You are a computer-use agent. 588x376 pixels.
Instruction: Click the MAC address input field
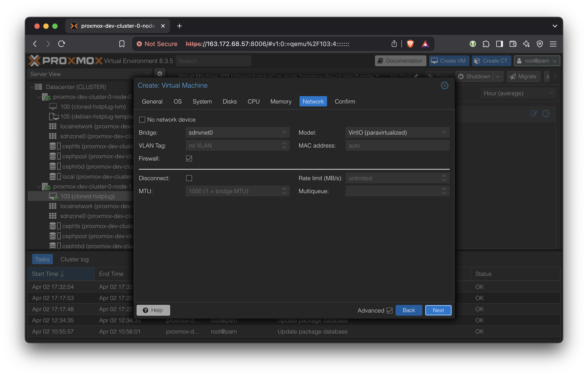coord(397,146)
